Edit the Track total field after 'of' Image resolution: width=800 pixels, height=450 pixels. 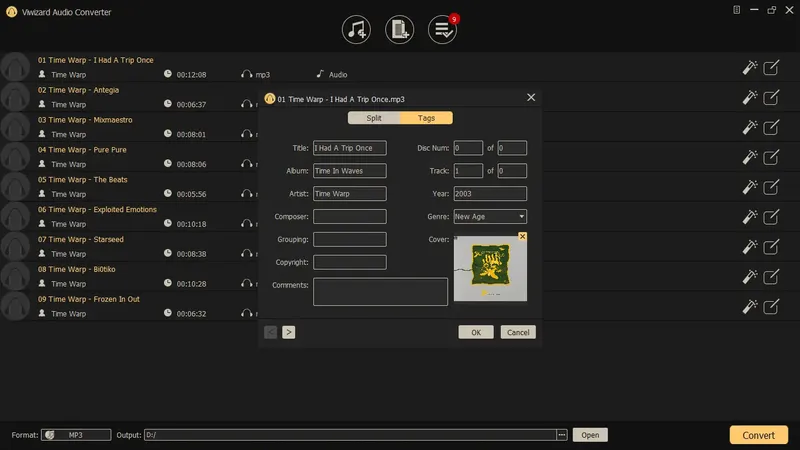(x=512, y=170)
